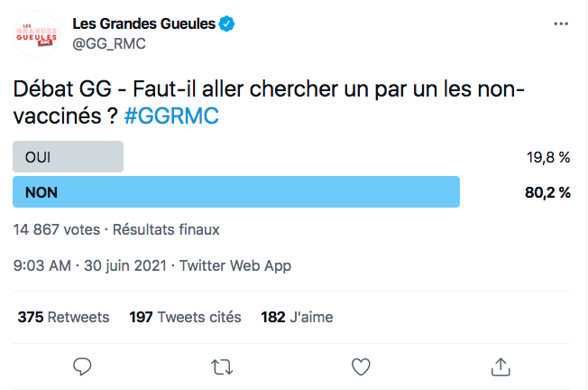The width and height of the screenshot is (588, 390).
Task: Open Les Grandes Gueules profile picture
Action: [x=36, y=34]
